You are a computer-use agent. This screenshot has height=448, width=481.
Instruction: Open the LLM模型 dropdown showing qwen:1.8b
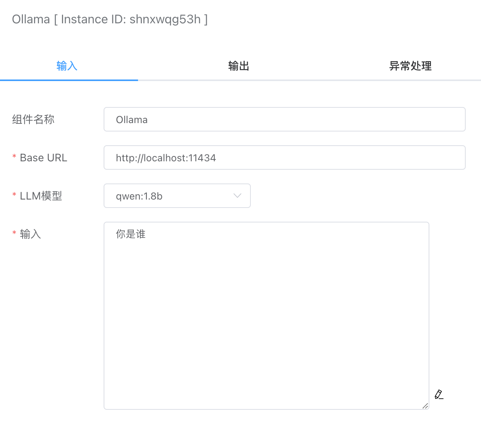point(177,196)
